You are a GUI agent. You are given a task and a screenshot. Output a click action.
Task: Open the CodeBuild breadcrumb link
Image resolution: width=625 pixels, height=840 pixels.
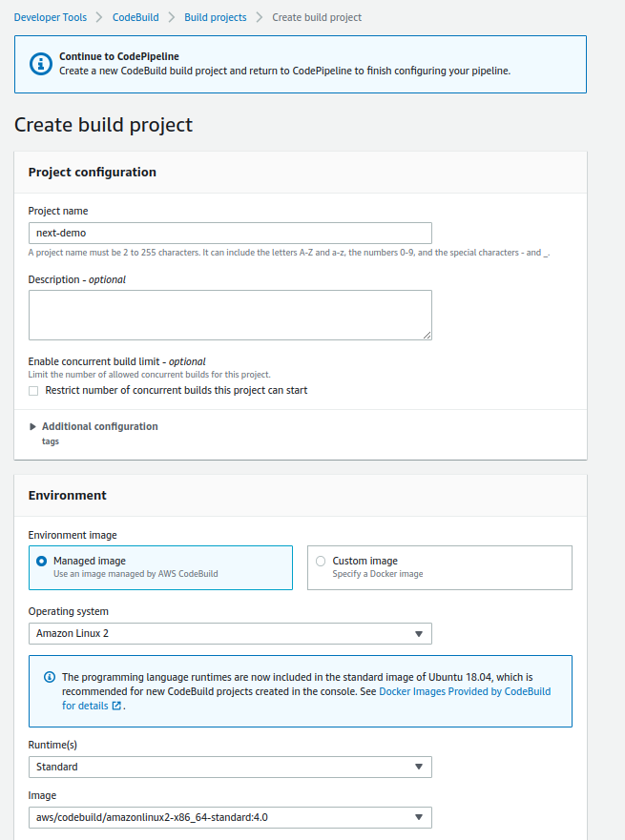click(135, 17)
